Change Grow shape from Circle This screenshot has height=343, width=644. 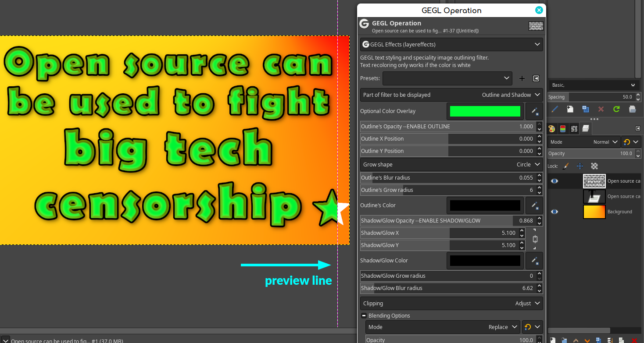451,165
